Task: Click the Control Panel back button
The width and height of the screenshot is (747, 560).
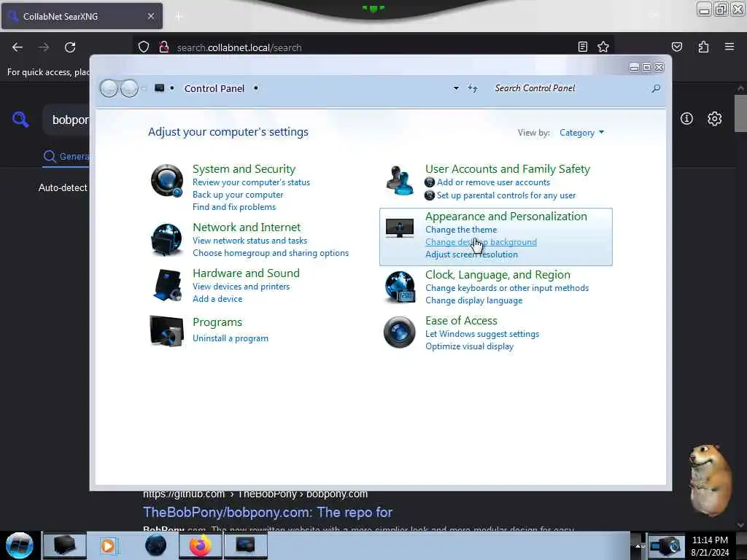Action: [109, 88]
